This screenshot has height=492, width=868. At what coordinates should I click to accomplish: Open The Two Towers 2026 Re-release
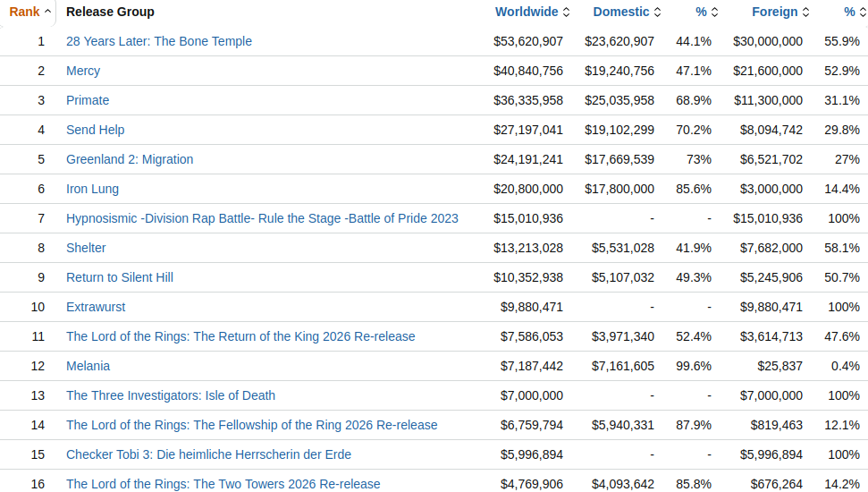223,484
